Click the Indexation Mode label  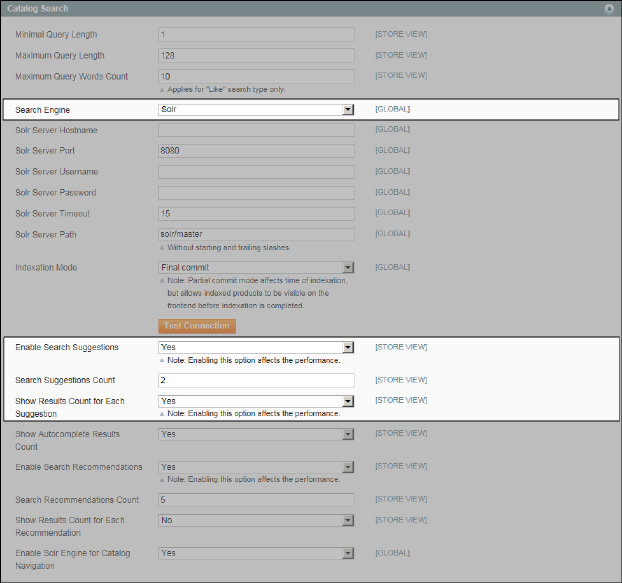(46, 267)
